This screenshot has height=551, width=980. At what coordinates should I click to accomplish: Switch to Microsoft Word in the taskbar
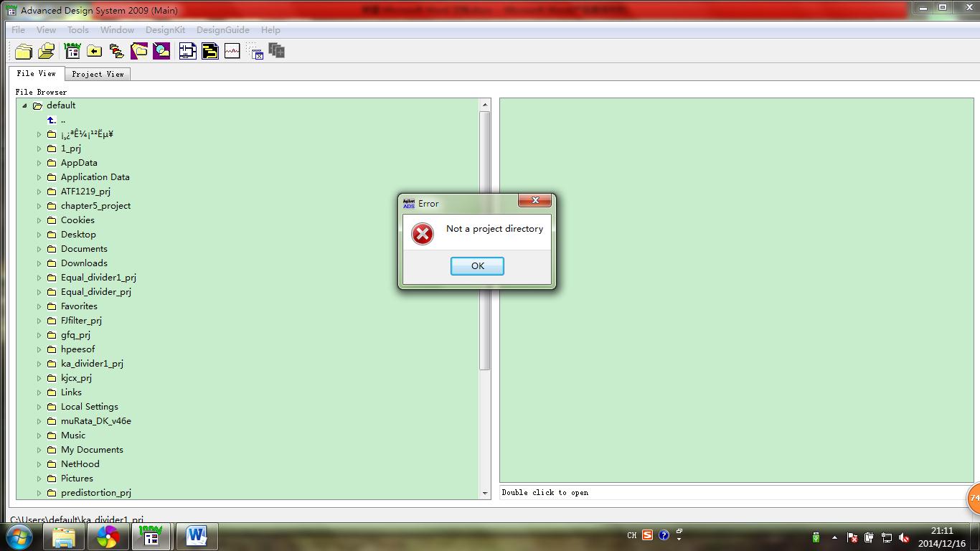[x=196, y=537]
